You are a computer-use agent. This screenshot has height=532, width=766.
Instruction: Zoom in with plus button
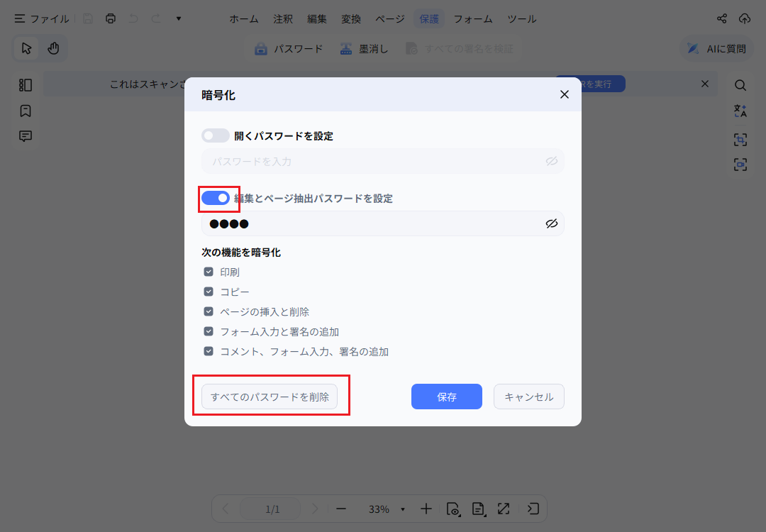426,509
